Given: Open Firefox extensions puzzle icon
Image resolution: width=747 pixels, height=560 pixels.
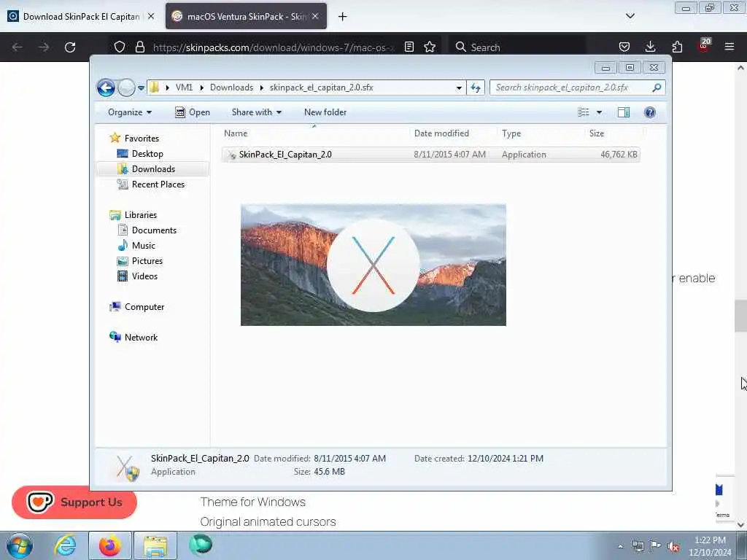Looking at the screenshot, I should 677,47.
